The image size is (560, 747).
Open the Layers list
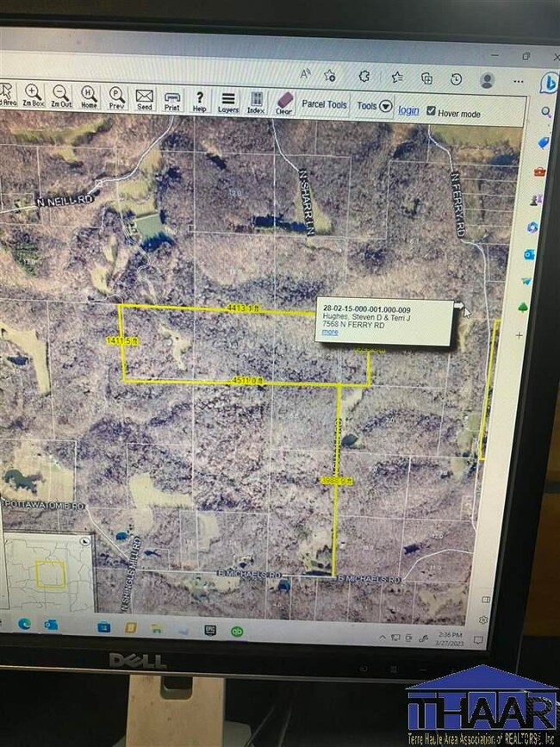coord(228,103)
